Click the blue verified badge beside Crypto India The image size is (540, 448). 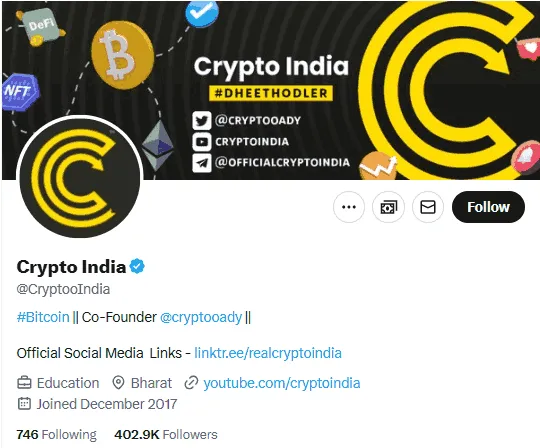pos(137,266)
